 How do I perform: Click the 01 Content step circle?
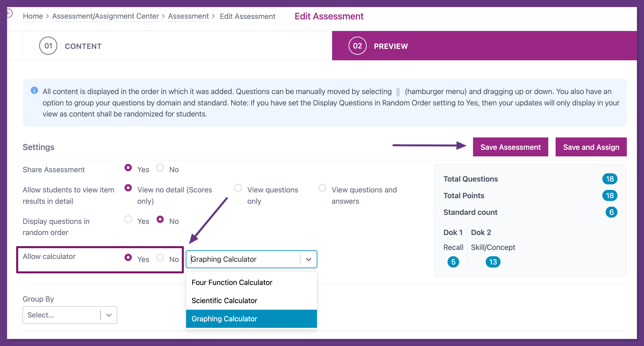point(48,46)
